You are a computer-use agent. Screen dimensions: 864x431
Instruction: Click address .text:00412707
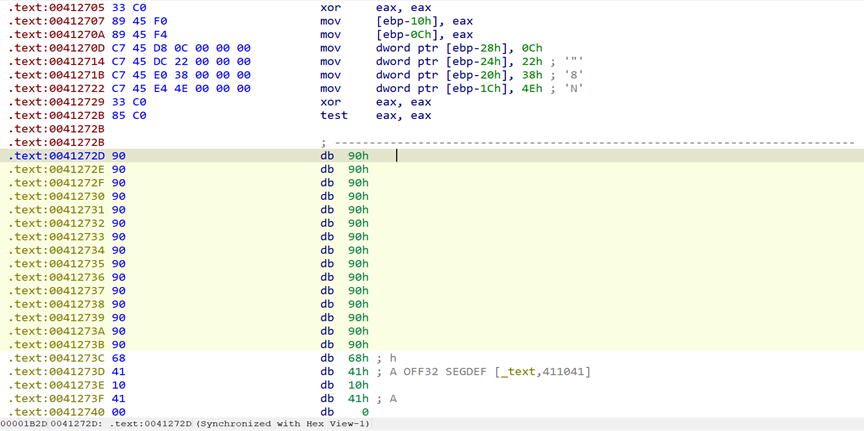pyautogui.click(x=58, y=21)
